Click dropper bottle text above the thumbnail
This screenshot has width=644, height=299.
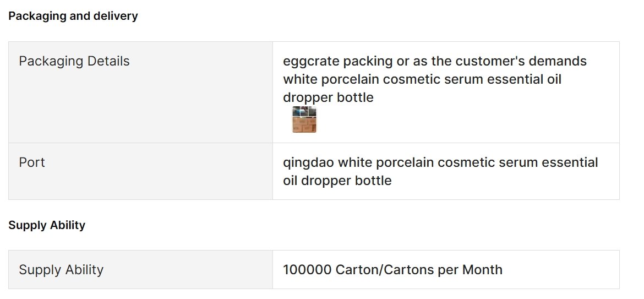pyautogui.click(x=328, y=98)
